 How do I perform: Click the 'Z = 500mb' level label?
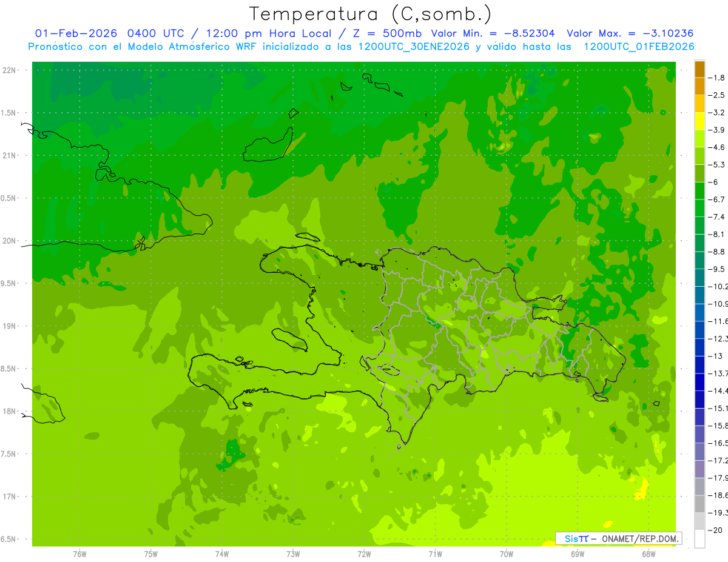click(x=388, y=33)
